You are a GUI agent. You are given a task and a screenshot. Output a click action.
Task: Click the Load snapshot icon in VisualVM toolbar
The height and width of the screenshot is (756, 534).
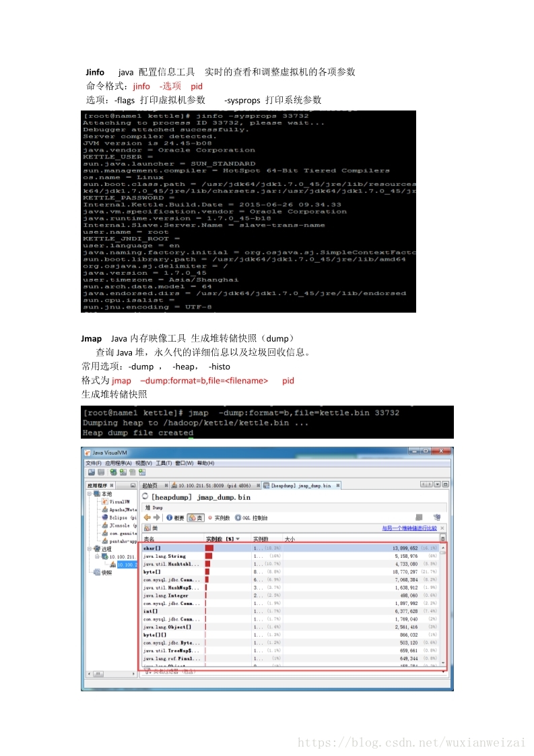pyautogui.click(x=92, y=472)
